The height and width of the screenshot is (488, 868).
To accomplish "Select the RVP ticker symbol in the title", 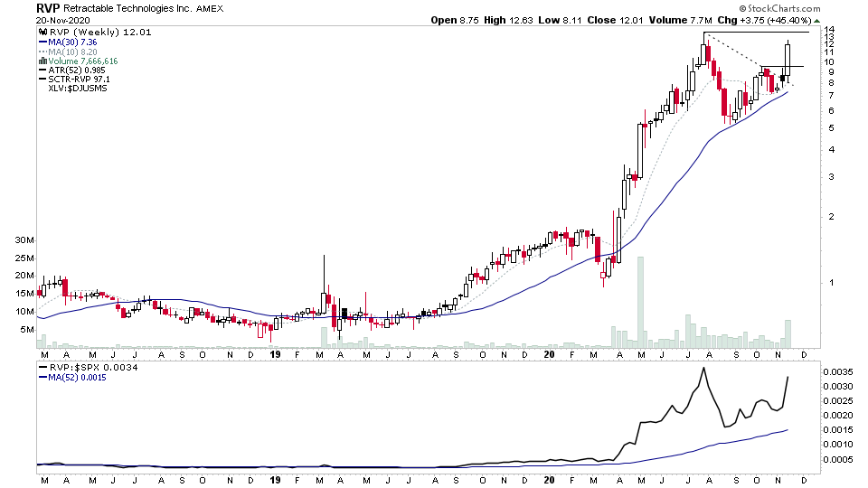I will [x=48, y=8].
